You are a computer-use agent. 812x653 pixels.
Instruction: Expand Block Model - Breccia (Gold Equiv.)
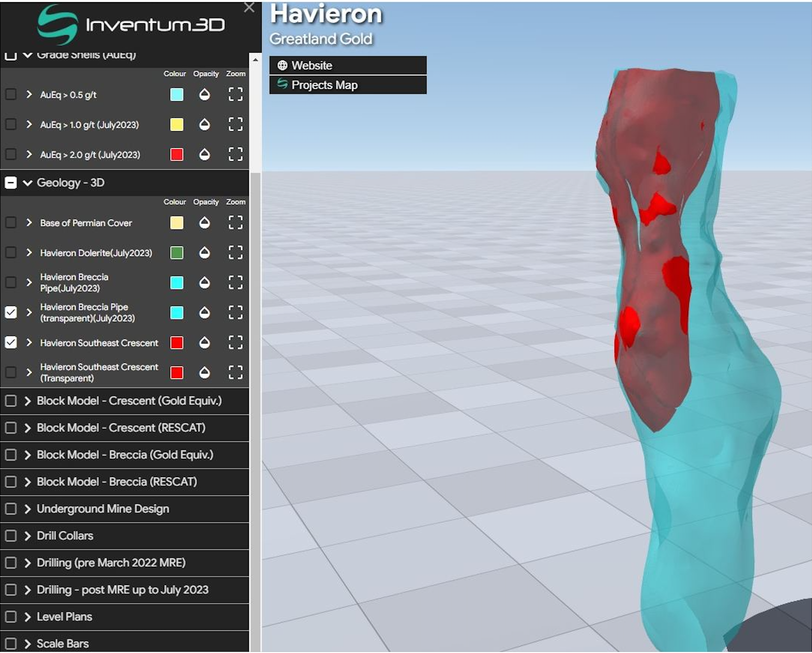[27, 455]
